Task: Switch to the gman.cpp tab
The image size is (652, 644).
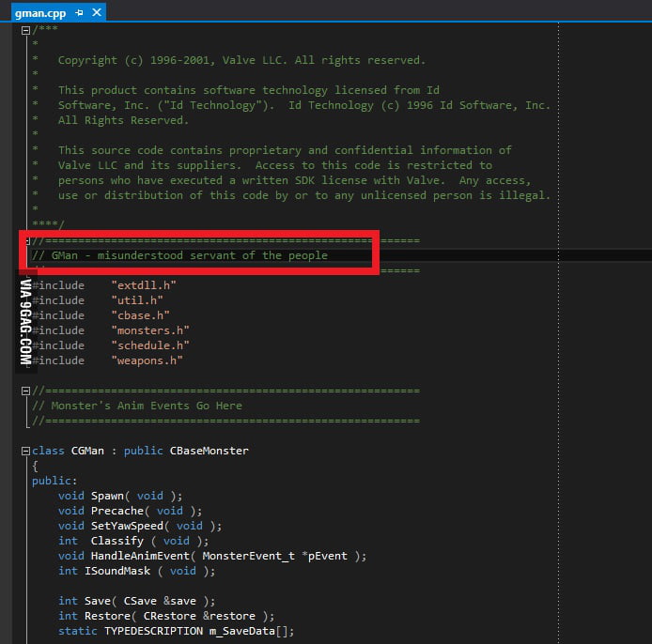Action: click(x=38, y=12)
